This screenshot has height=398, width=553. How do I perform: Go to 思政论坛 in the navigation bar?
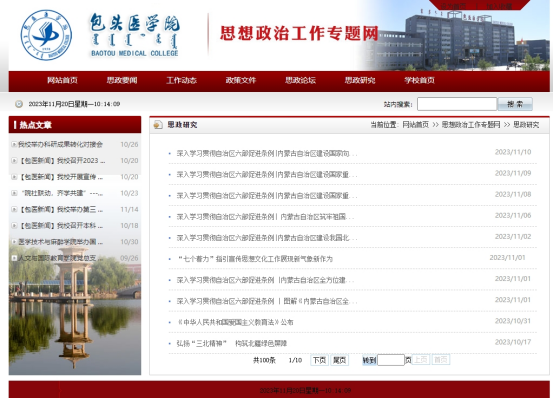tap(300, 80)
